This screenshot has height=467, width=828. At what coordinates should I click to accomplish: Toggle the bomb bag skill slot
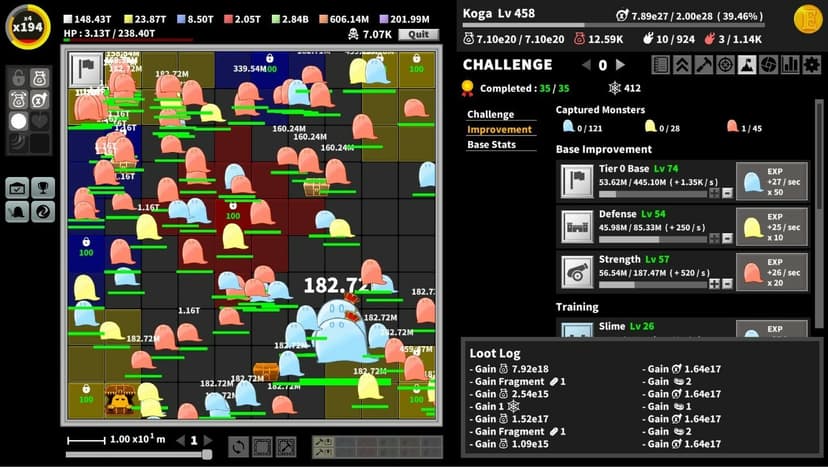(x=40, y=100)
